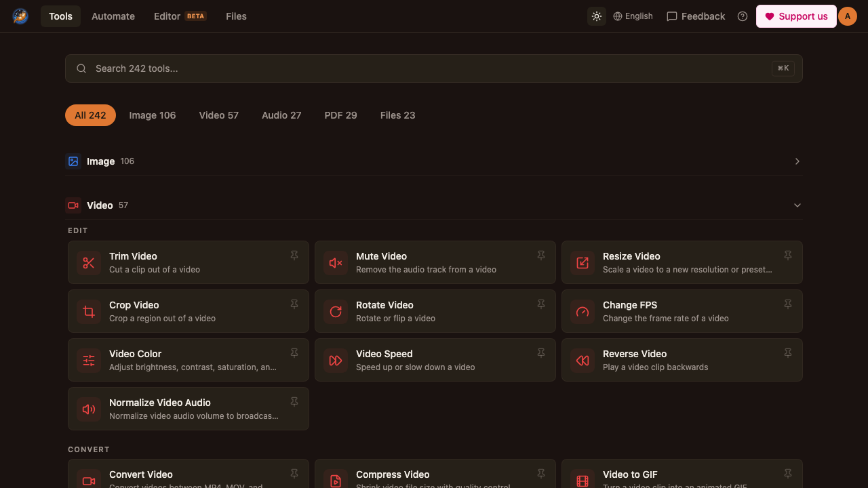This screenshot has height=488, width=868.
Task: Pin the Resize Video tool
Action: tap(788, 256)
